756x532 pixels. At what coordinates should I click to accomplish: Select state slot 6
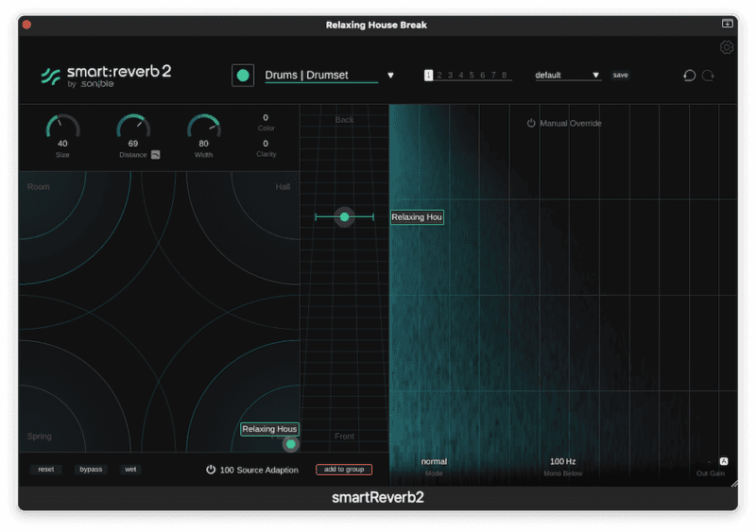coord(483,76)
